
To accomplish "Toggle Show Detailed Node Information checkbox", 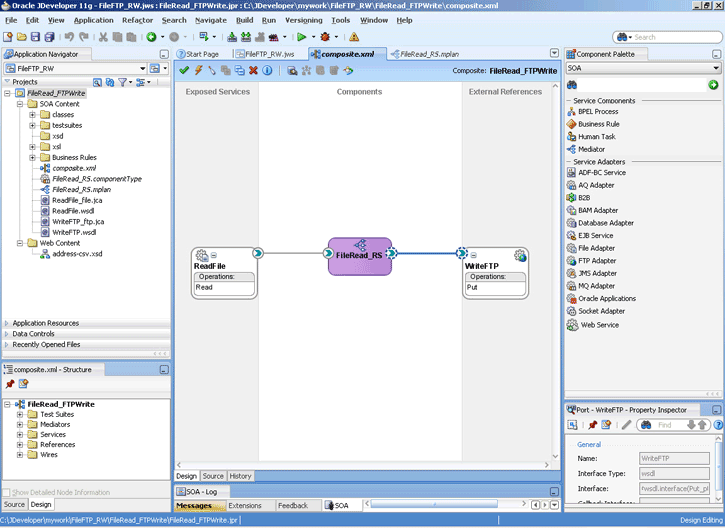I will 9,492.
